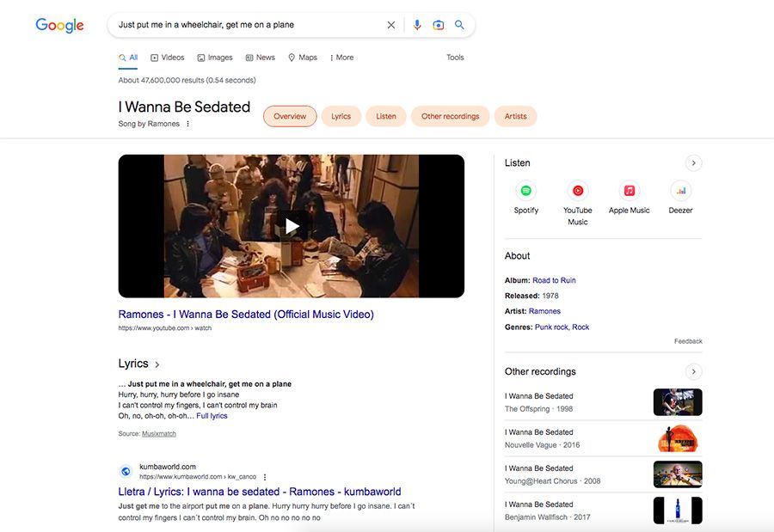Open the Road to Ruin album page
The width and height of the screenshot is (774, 532).
click(x=556, y=279)
